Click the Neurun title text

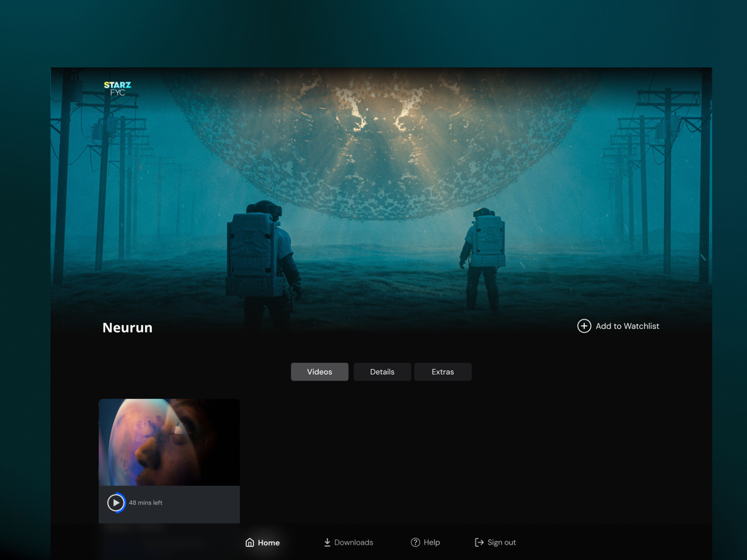point(127,327)
